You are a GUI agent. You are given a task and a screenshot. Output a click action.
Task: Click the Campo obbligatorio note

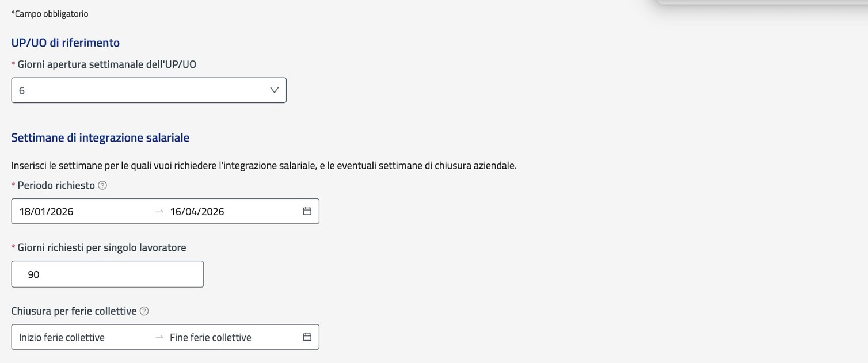pyautogui.click(x=50, y=14)
